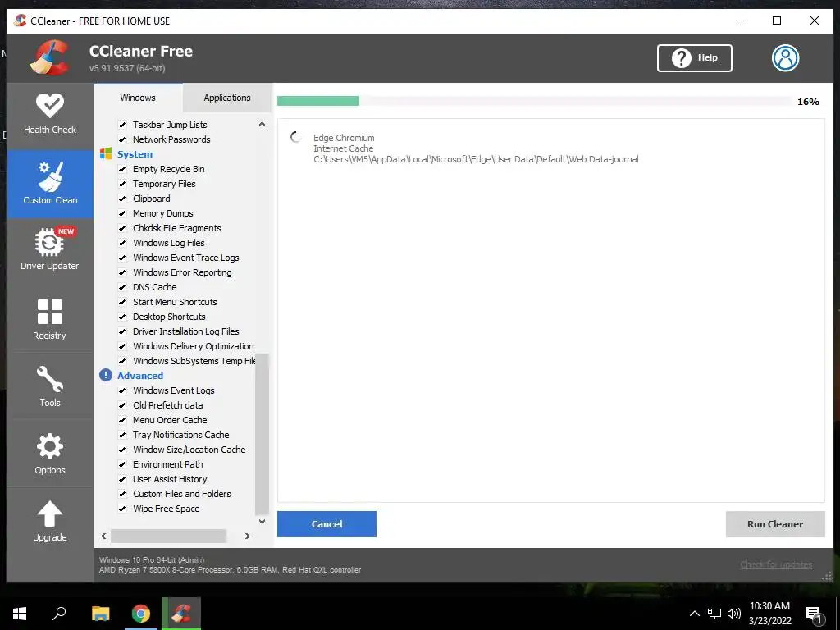The height and width of the screenshot is (630, 840).
Task: Launch Google Chrome from taskbar
Action: [x=141, y=614]
